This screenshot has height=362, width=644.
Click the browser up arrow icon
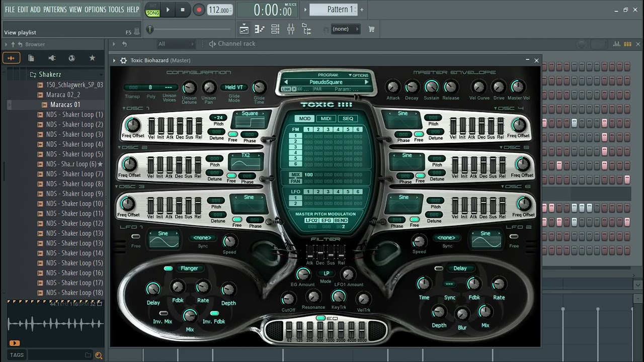(x=13, y=44)
